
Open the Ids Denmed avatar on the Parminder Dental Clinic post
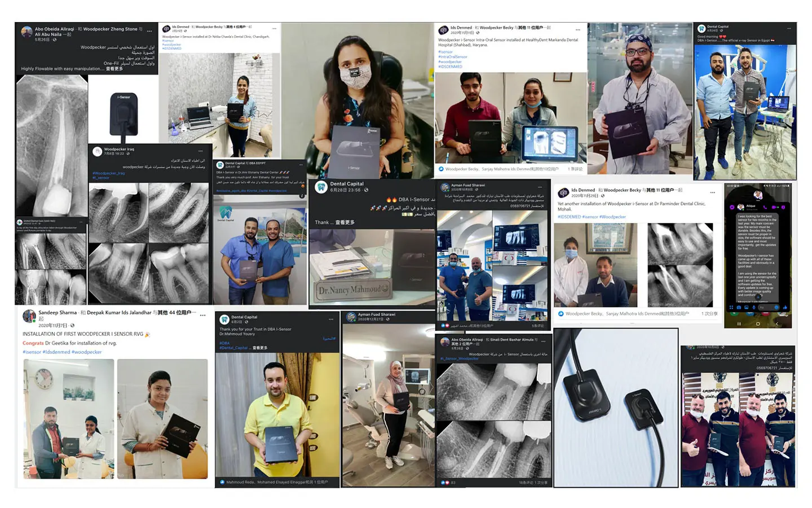563,192
